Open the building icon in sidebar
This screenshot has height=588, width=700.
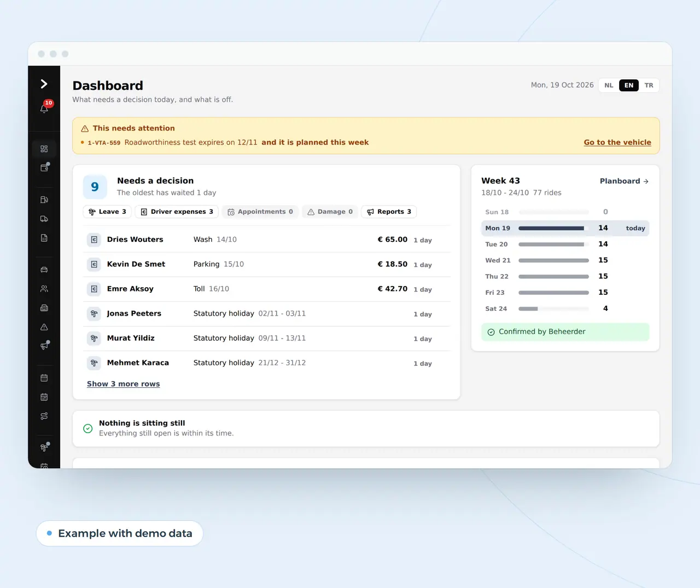point(44,308)
